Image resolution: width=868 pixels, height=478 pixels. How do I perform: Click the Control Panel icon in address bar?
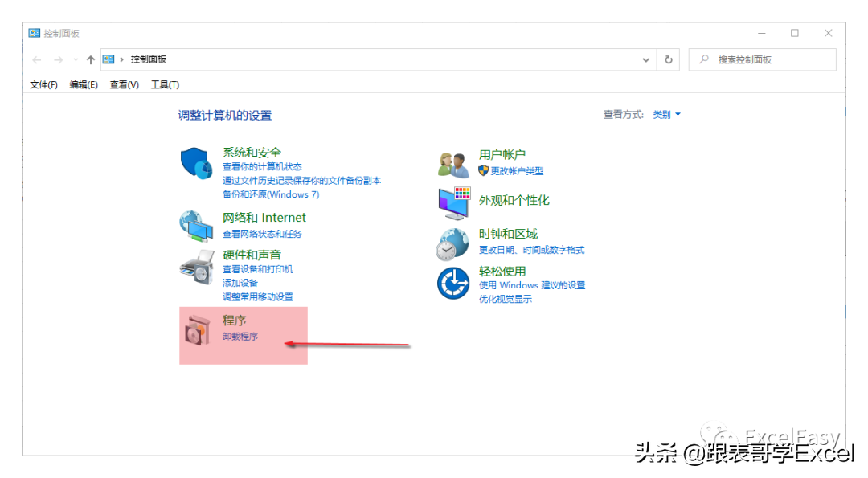point(108,59)
